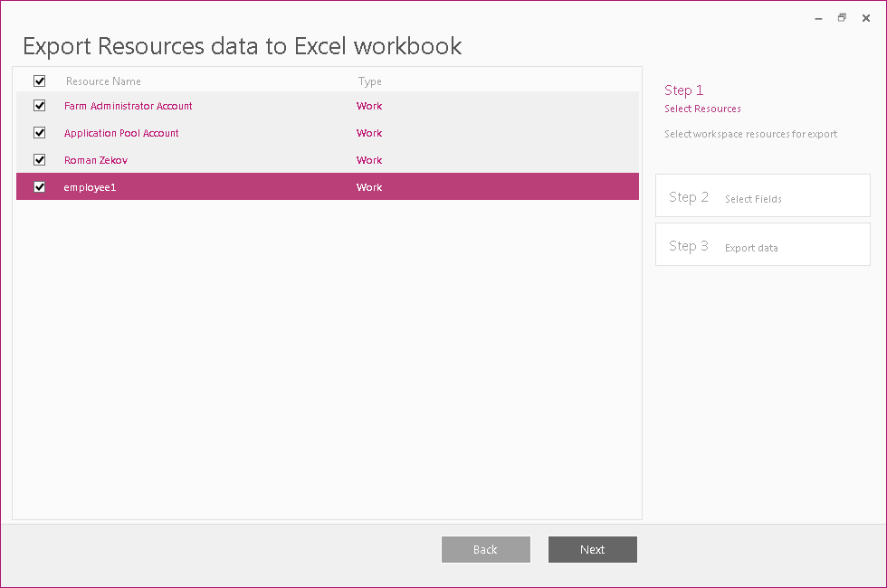Uncheck the Roman Zekov checkbox
The width and height of the screenshot is (887, 588).
point(40,160)
